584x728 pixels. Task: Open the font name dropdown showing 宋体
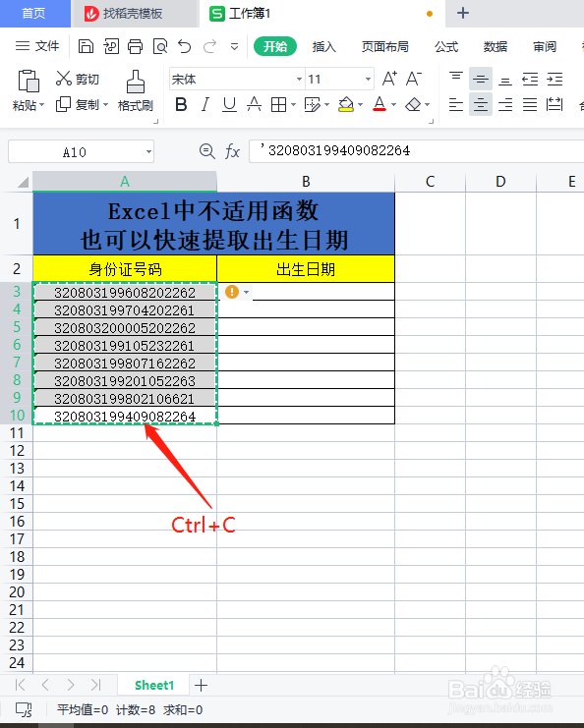(299, 79)
